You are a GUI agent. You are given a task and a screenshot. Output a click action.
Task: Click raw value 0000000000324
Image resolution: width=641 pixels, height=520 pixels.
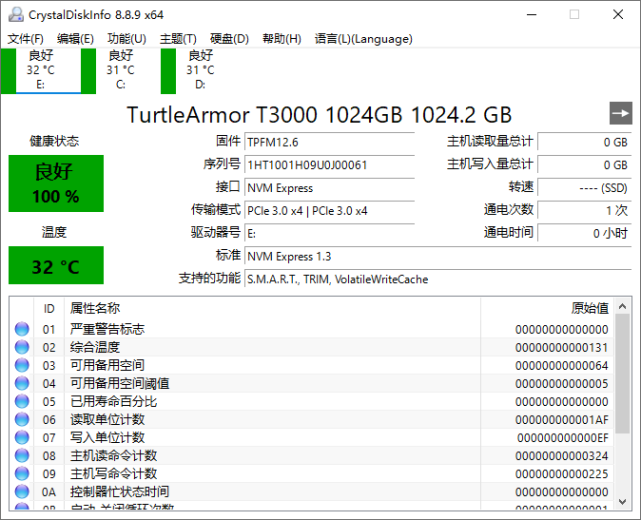tap(562, 456)
